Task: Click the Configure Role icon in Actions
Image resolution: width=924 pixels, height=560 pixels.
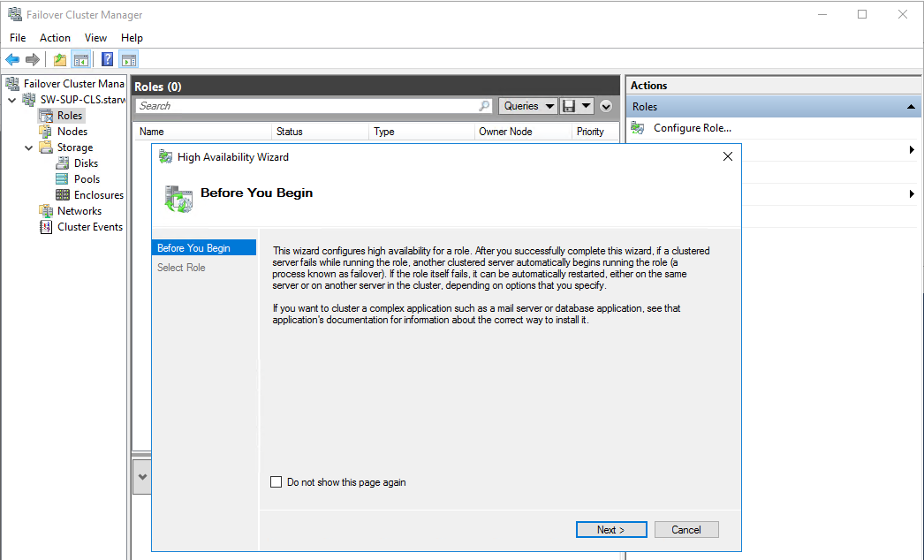Action: coord(638,127)
